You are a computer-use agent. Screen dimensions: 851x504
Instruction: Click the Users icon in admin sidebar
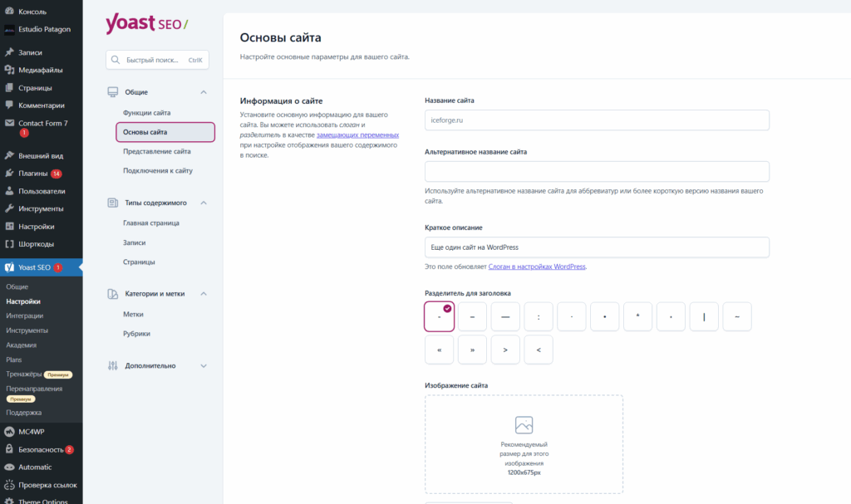9,191
